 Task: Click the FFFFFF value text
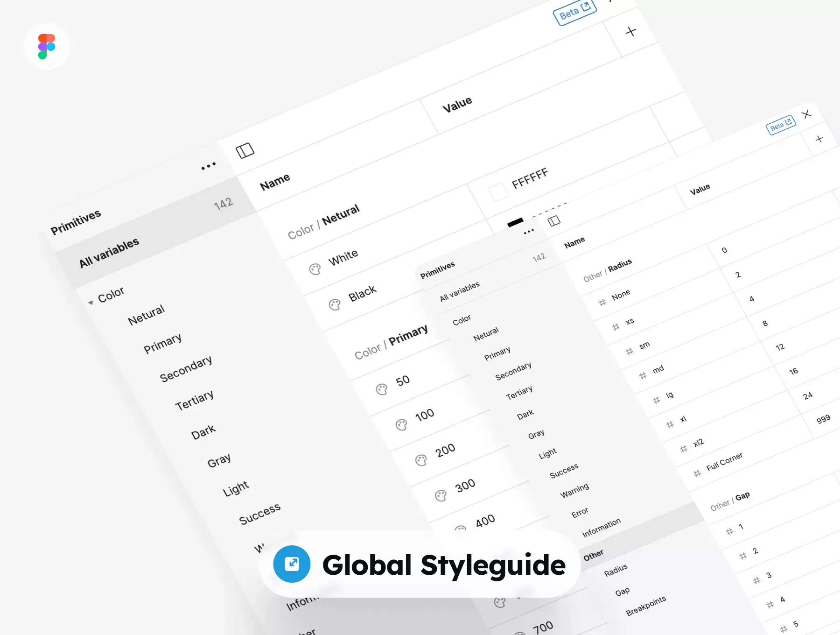[530, 179]
